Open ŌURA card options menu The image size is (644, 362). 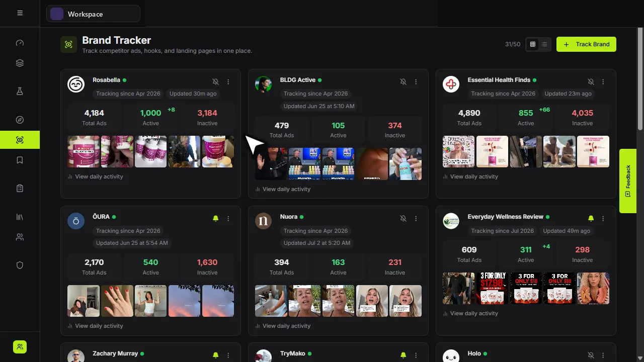click(x=228, y=219)
